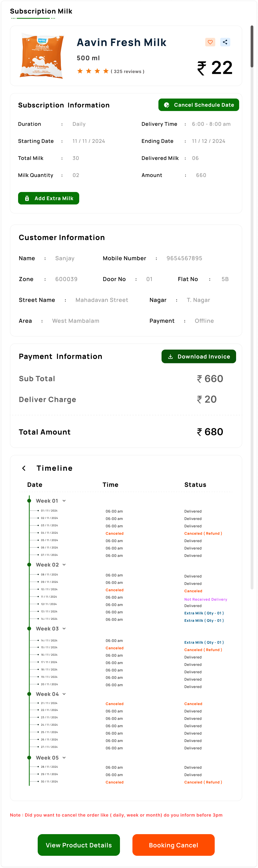Download the invoice
258x868 pixels.
tap(199, 356)
